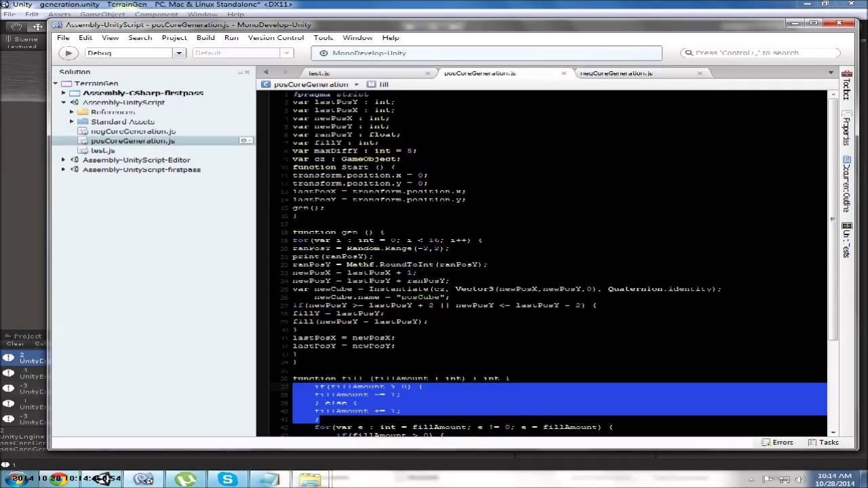The height and width of the screenshot is (488, 868).
Task: Open MonoDevelop Window menu
Action: [x=357, y=38]
